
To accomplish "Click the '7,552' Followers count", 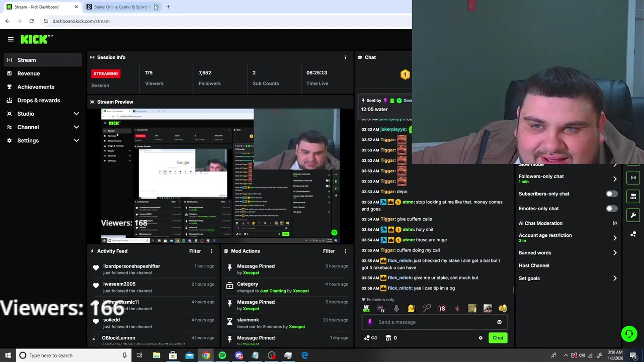I will [205, 73].
